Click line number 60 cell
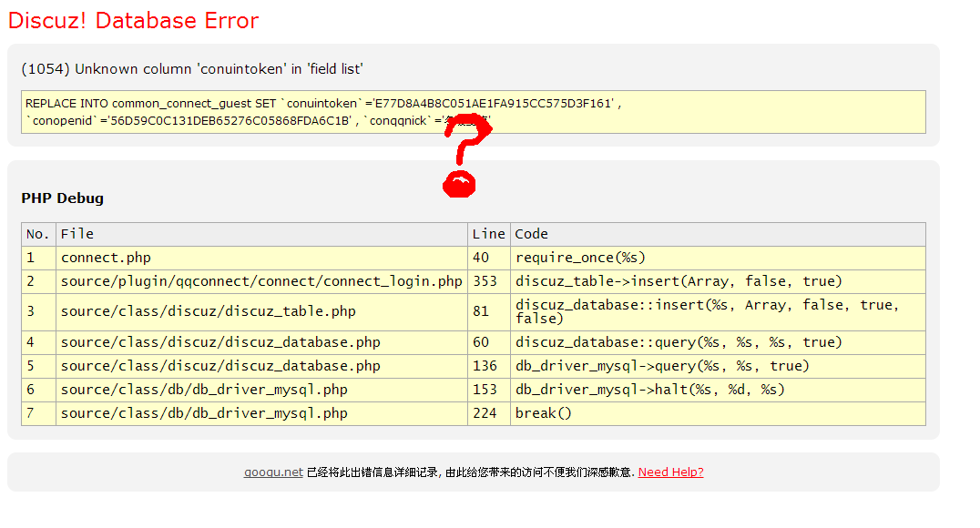Viewport: 980px width, 528px height. [489, 342]
